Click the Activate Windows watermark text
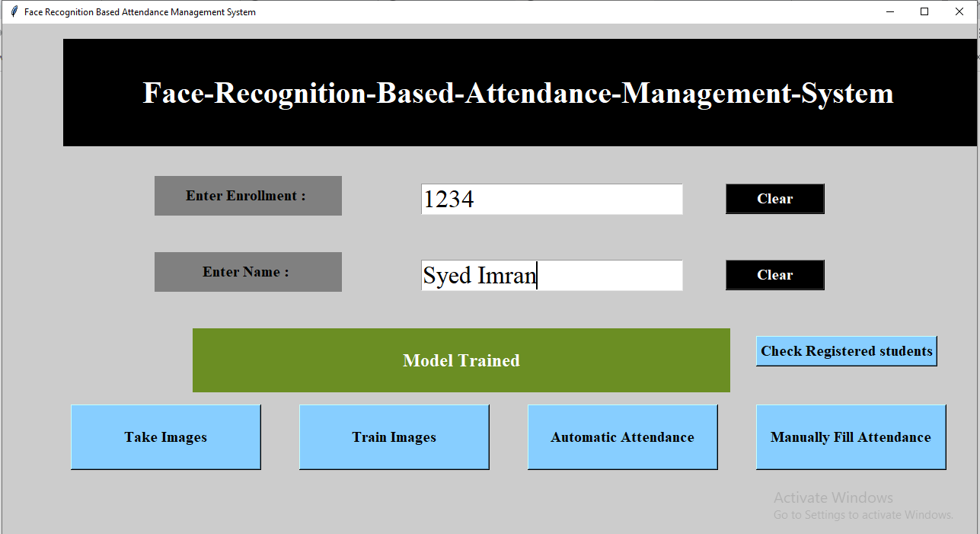This screenshot has width=980, height=534. click(x=833, y=497)
